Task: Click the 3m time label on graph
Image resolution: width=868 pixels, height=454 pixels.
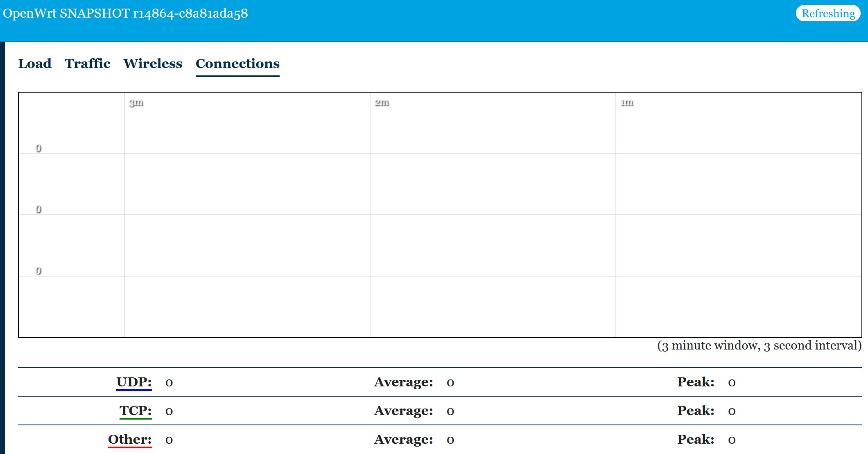Action: tap(135, 103)
